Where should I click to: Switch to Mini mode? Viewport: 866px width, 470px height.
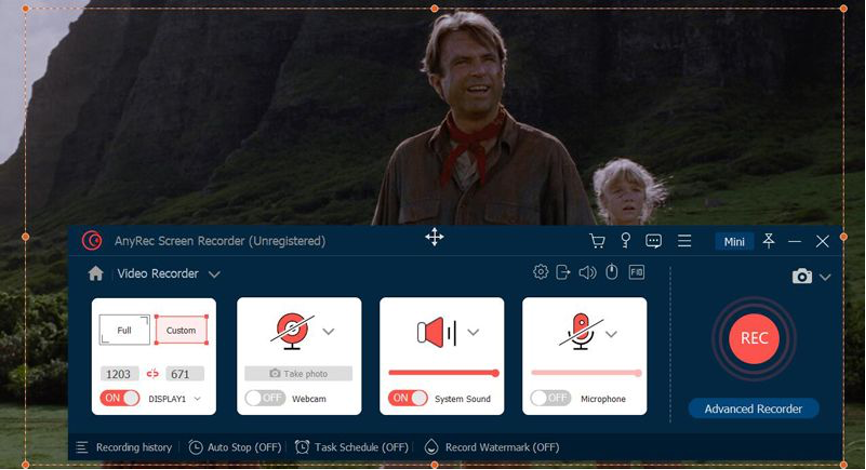pyautogui.click(x=734, y=241)
